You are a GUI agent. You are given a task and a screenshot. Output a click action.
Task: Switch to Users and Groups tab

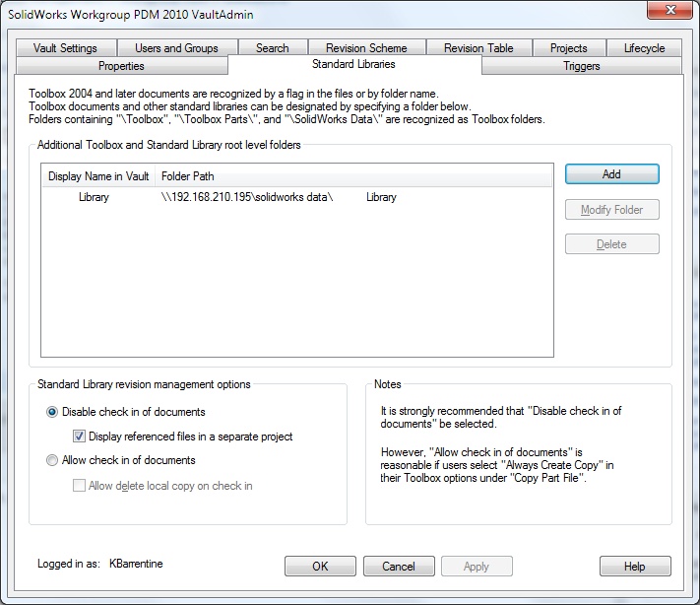point(177,48)
